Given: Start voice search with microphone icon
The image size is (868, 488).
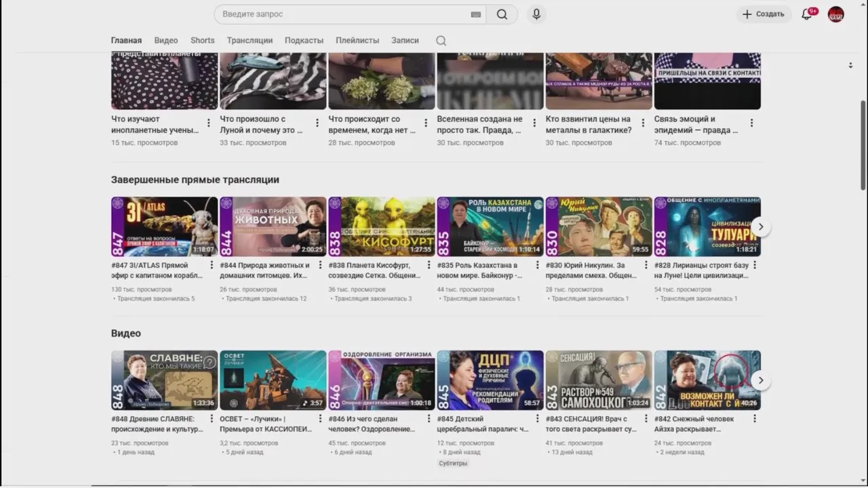Looking at the screenshot, I should [536, 14].
